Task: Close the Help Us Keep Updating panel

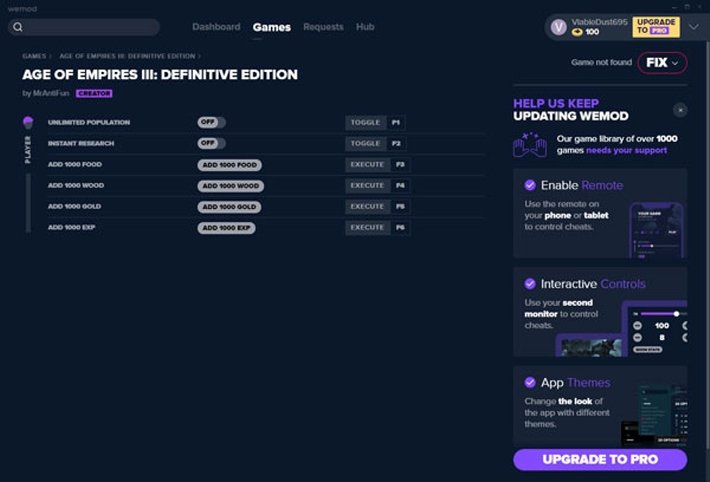Action: click(680, 110)
